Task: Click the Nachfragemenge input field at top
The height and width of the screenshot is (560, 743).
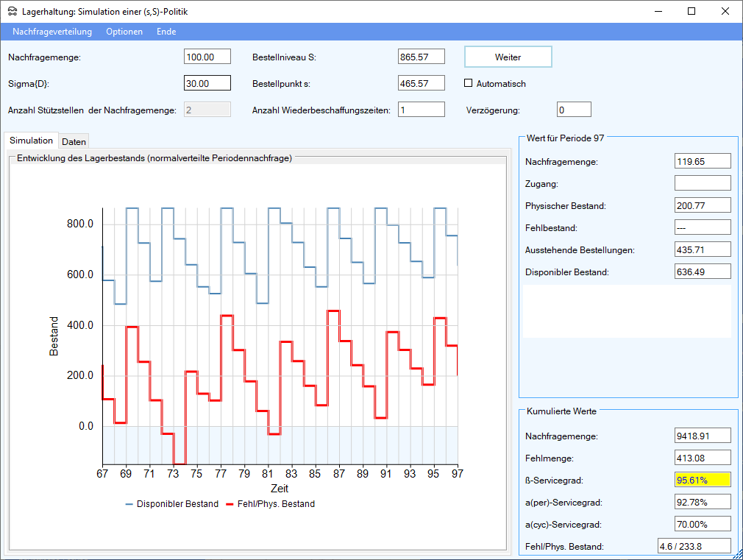Action: pyautogui.click(x=207, y=57)
